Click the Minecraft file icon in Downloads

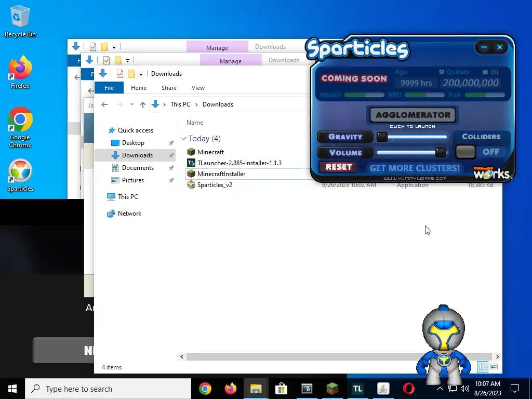click(x=191, y=152)
